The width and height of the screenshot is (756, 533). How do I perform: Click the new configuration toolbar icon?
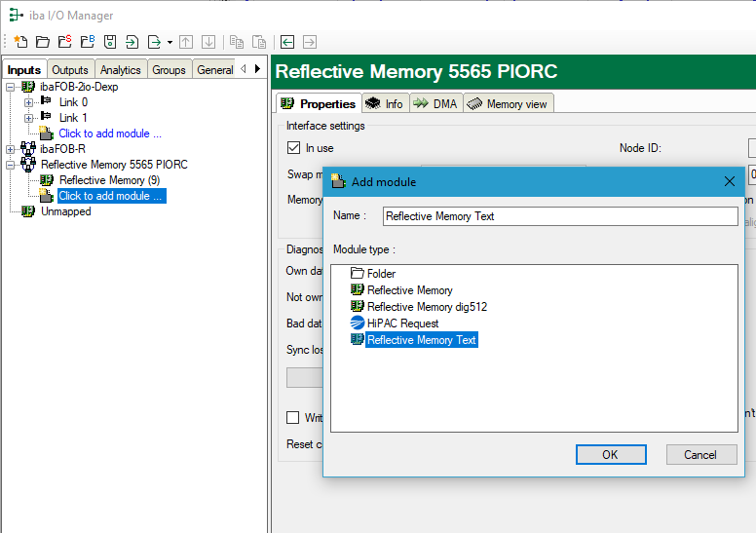click(x=19, y=42)
